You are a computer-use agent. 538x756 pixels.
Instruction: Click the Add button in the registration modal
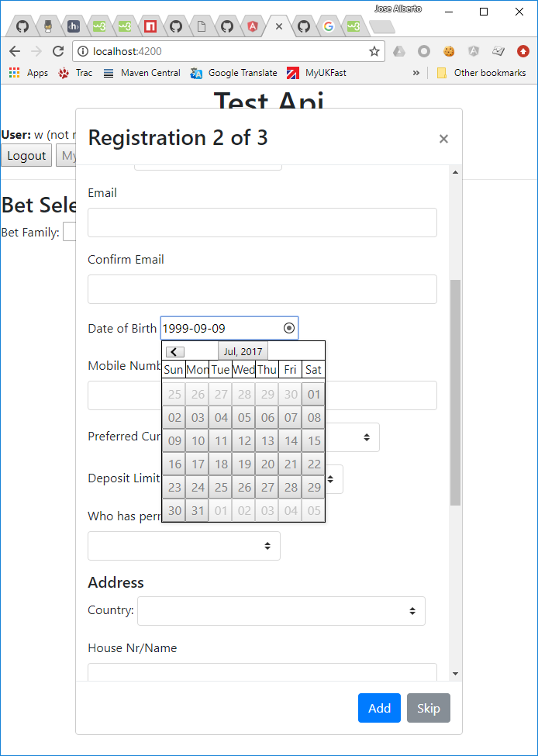click(x=379, y=708)
